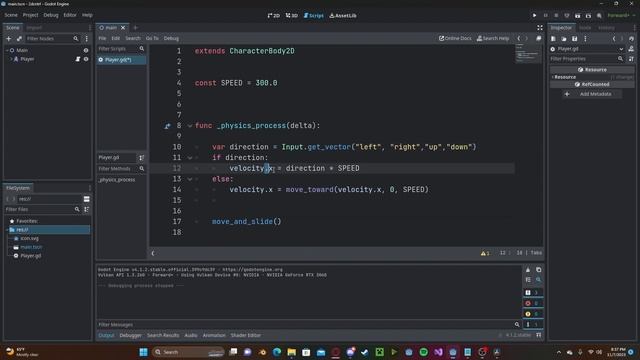Instantiate child scene link icon
Image resolution: width=640 pixels, height=360 pixels.
coord(19,38)
